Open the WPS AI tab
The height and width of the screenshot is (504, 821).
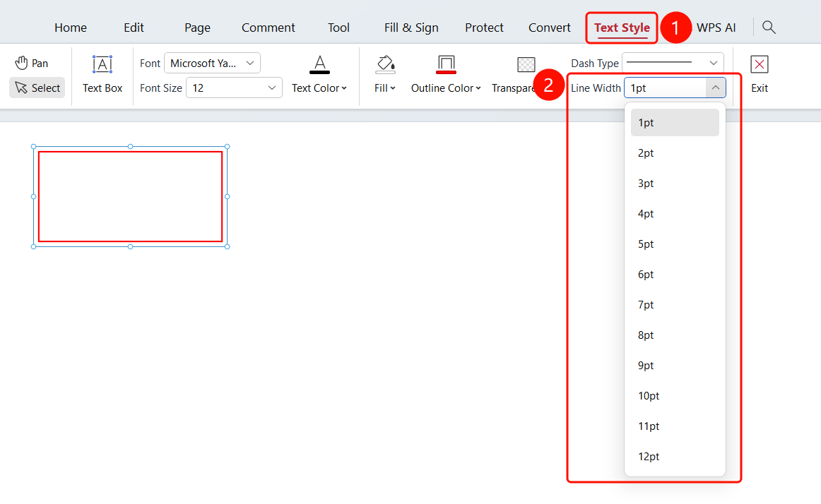pyautogui.click(x=716, y=28)
